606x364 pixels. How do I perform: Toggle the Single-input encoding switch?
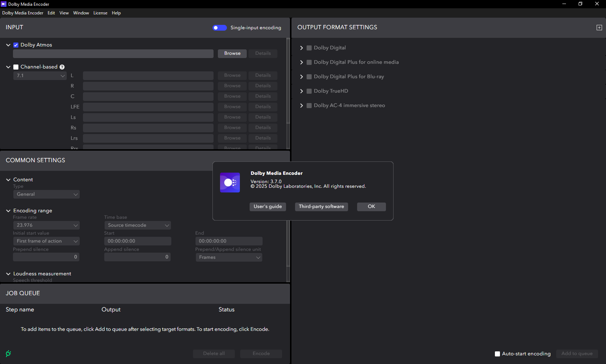tap(219, 28)
